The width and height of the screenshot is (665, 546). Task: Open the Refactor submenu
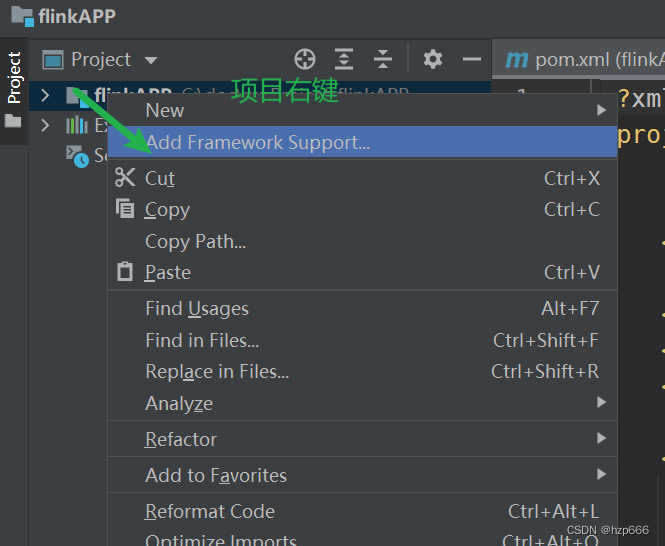181,439
